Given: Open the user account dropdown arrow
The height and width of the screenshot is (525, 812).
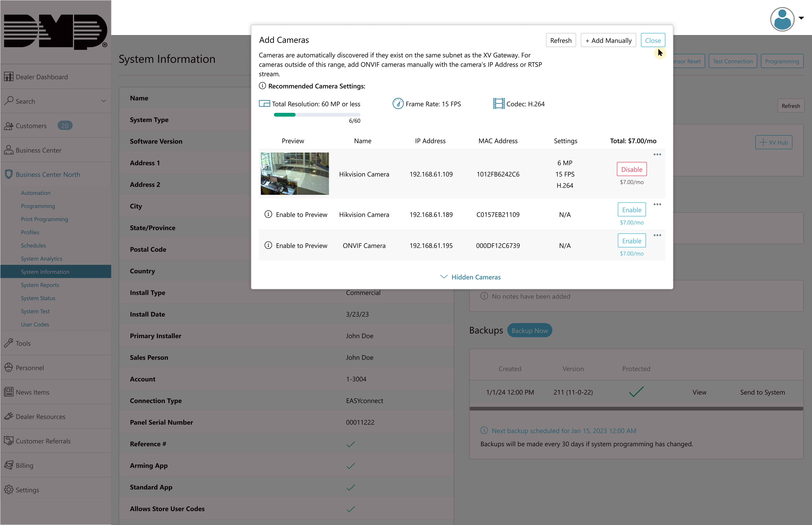Looking at the screenshot, I should pos(801,18).
